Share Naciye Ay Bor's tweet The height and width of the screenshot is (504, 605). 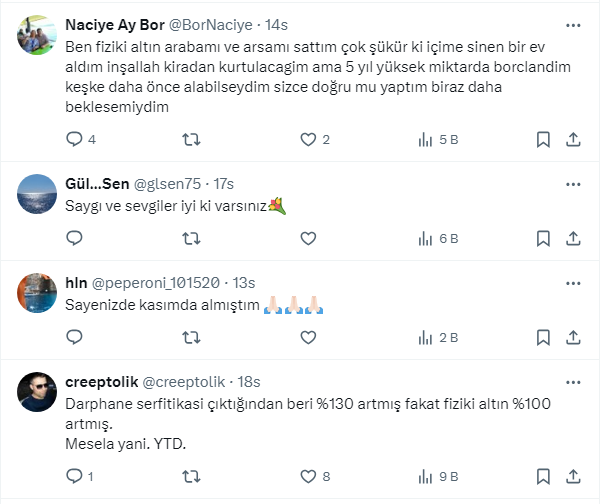[x=573, y=140]
